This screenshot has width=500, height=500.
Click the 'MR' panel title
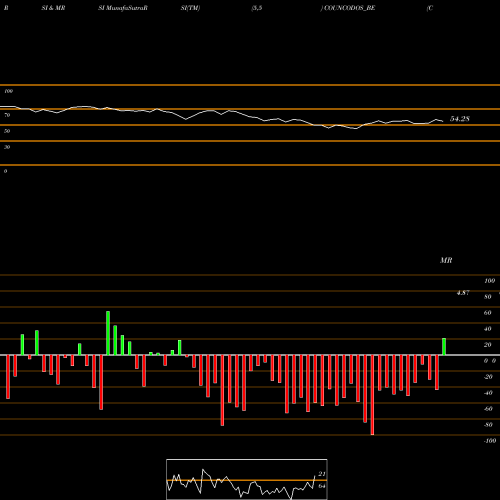[x=446, y=260]
